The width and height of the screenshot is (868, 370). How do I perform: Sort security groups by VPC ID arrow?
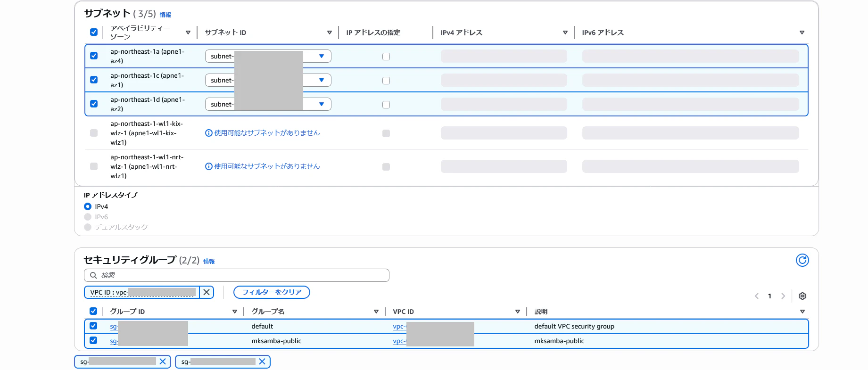click(518, 312)
